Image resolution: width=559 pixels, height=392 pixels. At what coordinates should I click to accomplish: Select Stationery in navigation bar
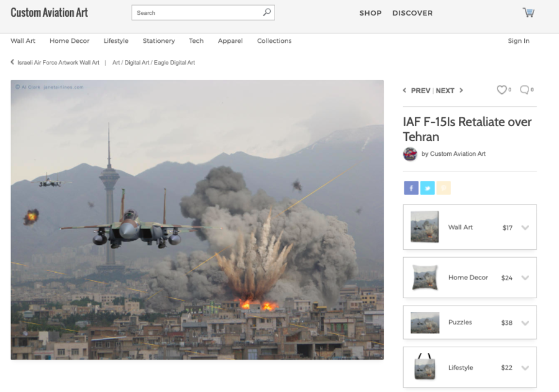(x=158, y=40)
